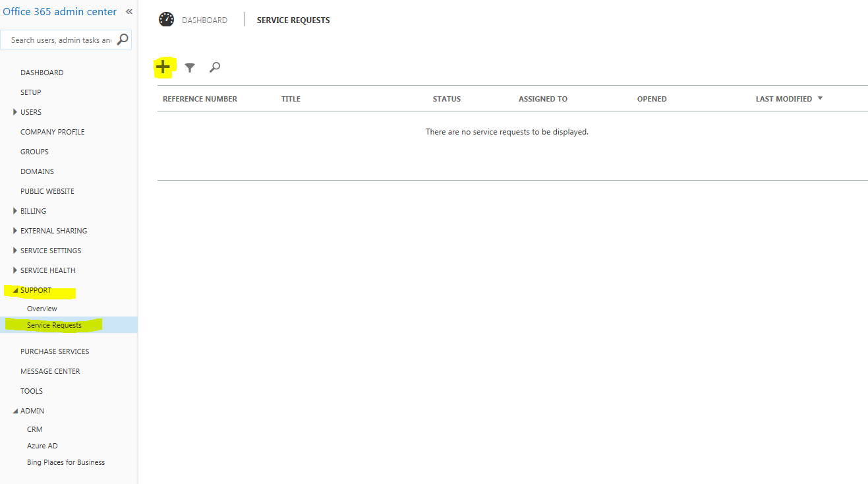Screen dimensions: 868x484
Task: Open DASHBOARD in the sidebar
Action: tap(42, 73)
